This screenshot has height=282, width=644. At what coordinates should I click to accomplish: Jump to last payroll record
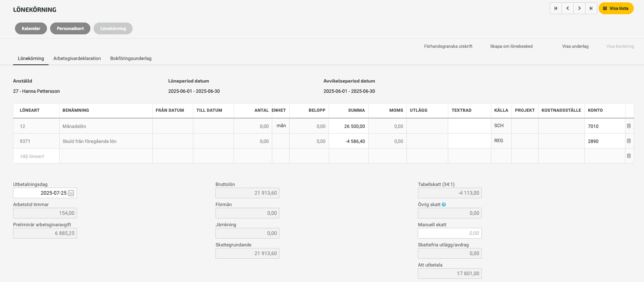(591, 8)
